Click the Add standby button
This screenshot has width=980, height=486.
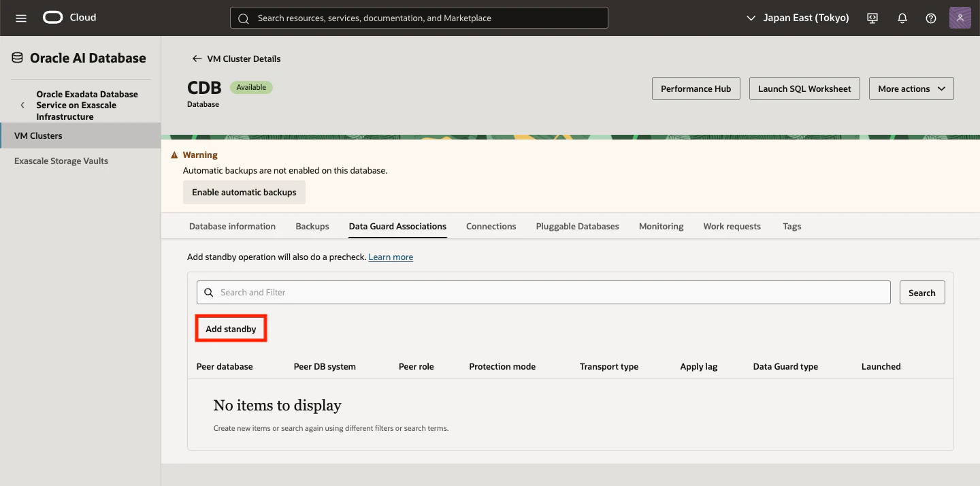coord(231,329)
